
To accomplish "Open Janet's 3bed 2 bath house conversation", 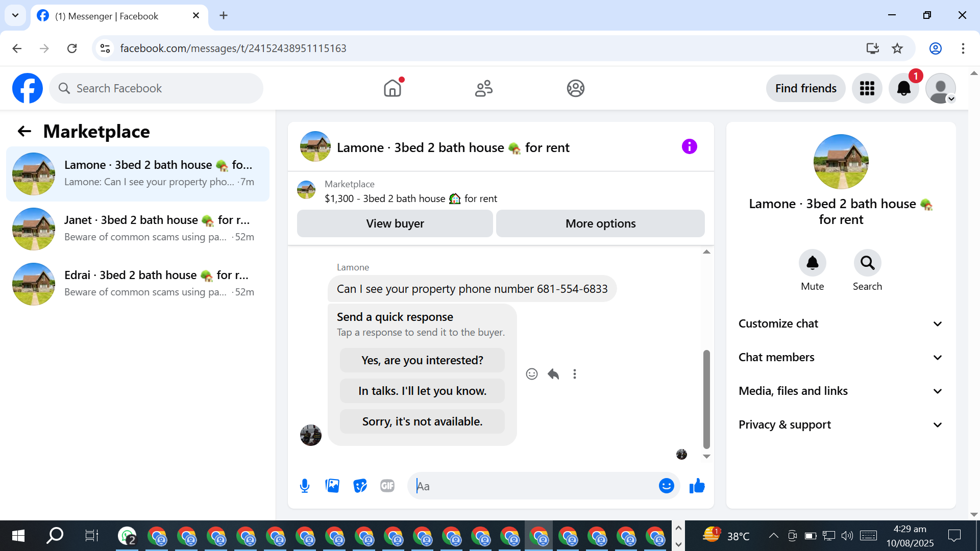I will coord(138,229).
